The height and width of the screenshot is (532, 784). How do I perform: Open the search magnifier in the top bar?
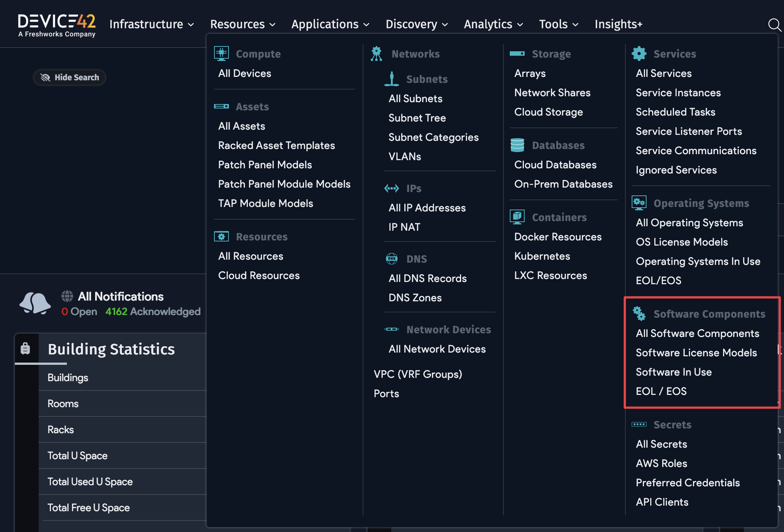click(774, 24)
